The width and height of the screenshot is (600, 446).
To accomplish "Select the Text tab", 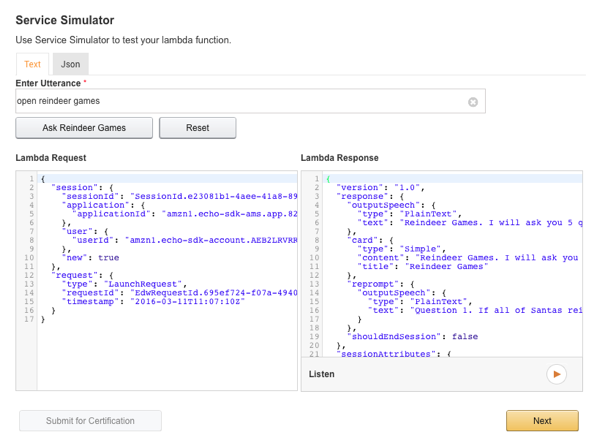I will (32, 64).
